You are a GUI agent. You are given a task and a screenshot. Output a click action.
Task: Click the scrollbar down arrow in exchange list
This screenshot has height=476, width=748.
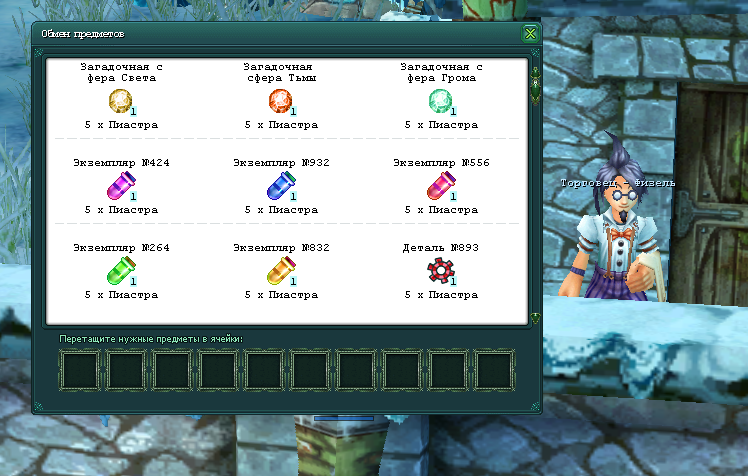click(x=535, y=318)
